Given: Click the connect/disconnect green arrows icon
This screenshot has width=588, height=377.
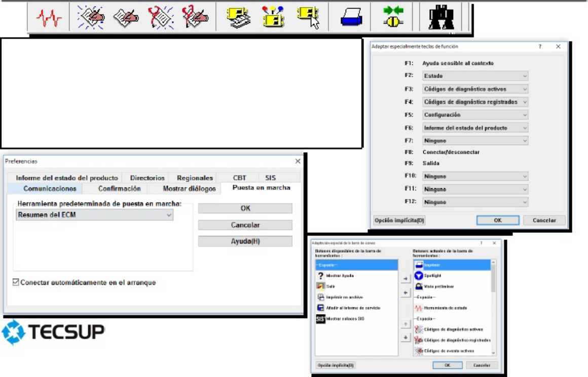Looking at the screenshot, I should click(x=393, y=17).
